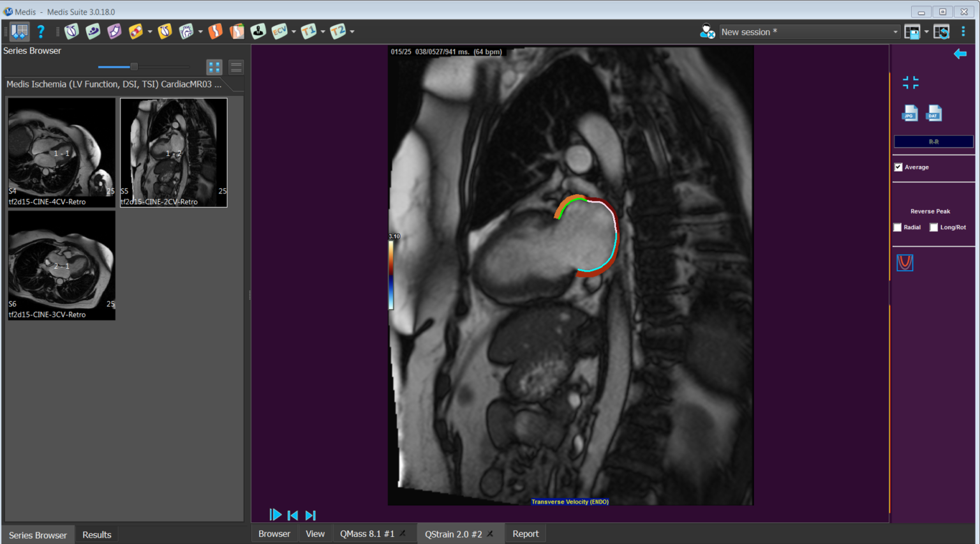Screen dimensions: 980x544
Task: Launch the ECV app icon
Action: click(279, 31)
